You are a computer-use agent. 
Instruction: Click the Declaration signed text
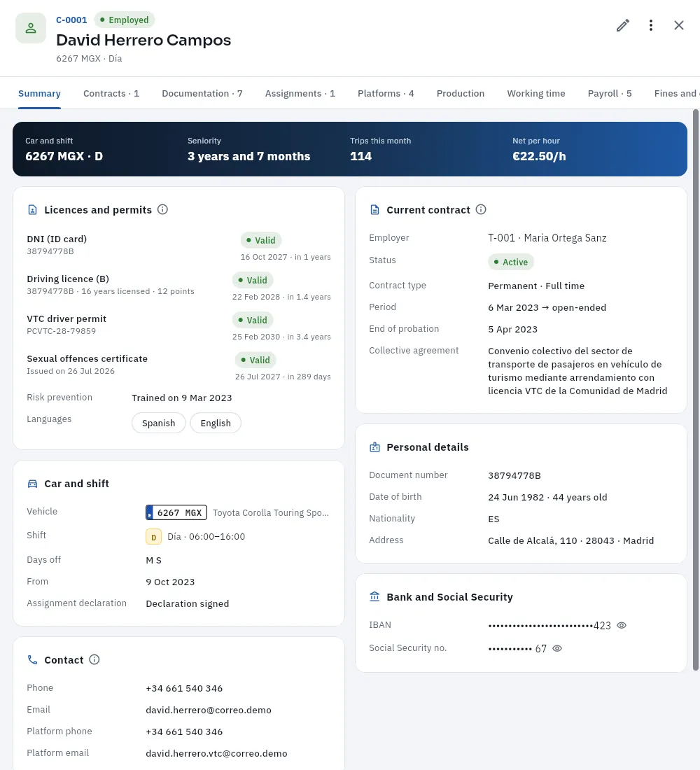188,604
